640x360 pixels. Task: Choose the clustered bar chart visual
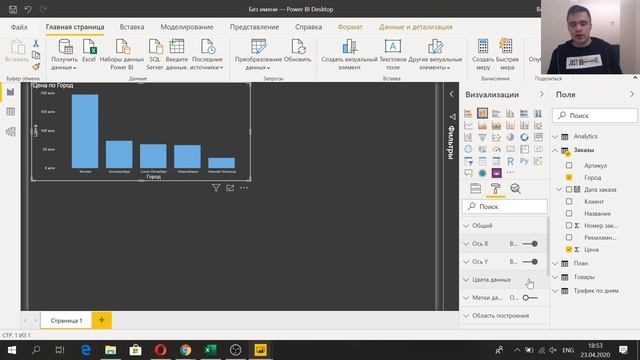pos(496,113)
